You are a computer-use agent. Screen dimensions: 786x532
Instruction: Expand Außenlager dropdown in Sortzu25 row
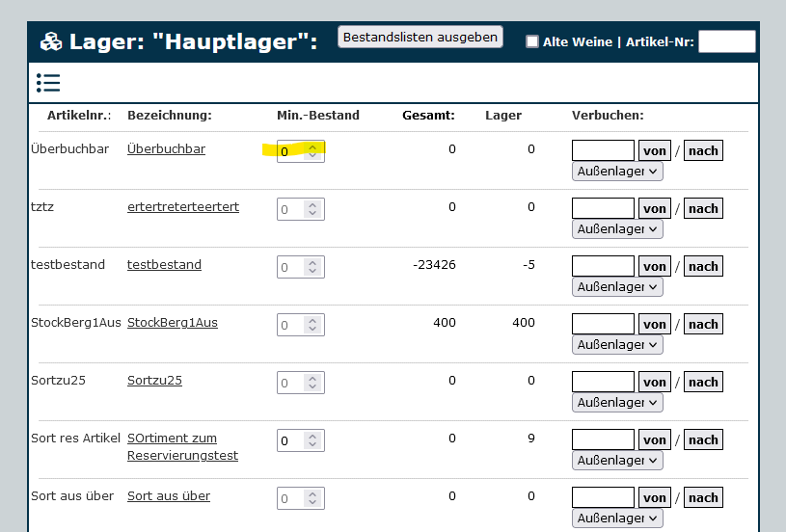click(x=617, y=403)
